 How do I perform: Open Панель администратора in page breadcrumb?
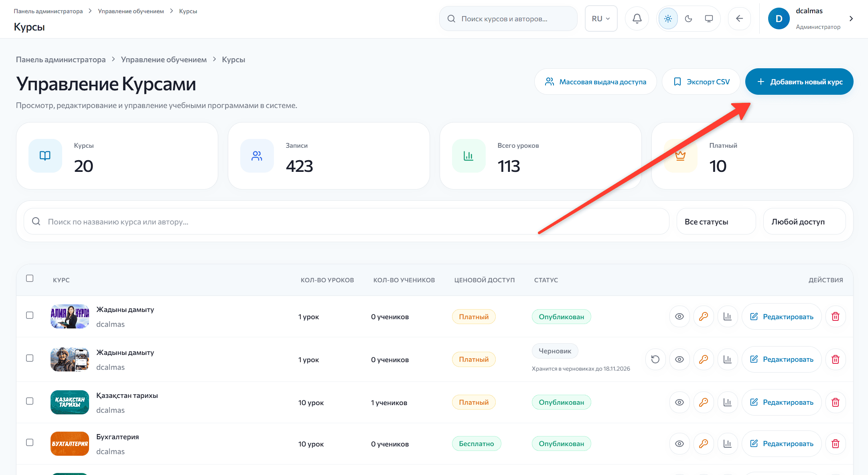coord(61,59)
